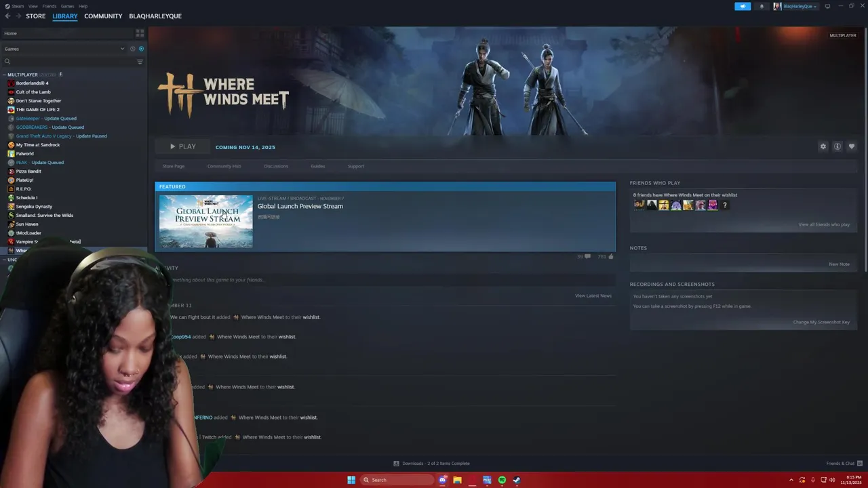Select the LIBRARY tab

[x=65, y=16]
